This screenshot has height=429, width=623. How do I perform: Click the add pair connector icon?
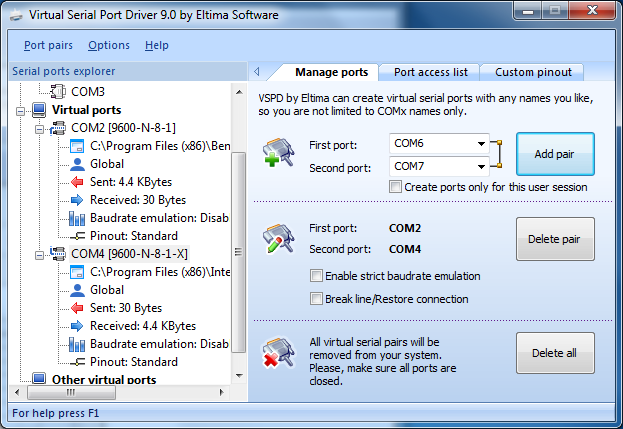(x=279, y=152)
